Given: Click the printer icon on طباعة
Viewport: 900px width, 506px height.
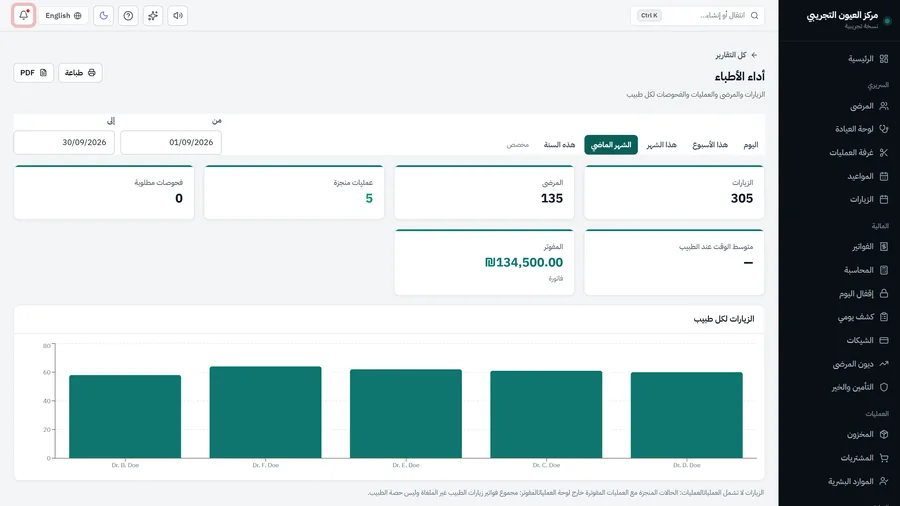Looking at the screenshot, I should 92,73.
